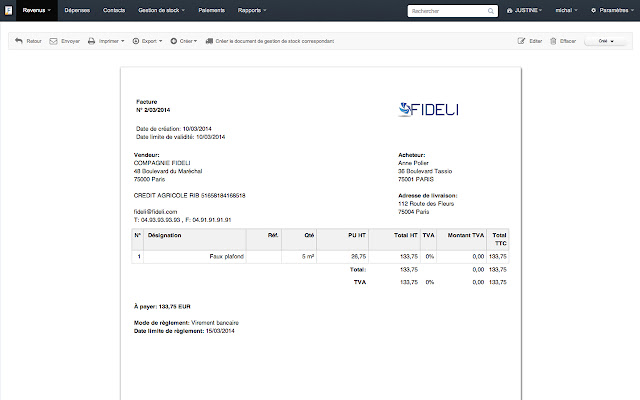This screenshot has width=640, height=400.
Task: Open the Paiements section
Action: point(211,10)
